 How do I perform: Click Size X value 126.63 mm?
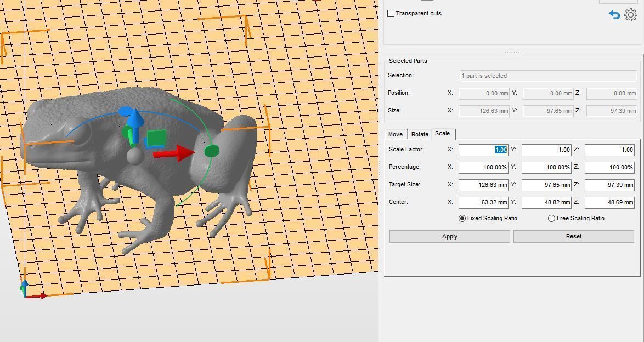point(484,111)
